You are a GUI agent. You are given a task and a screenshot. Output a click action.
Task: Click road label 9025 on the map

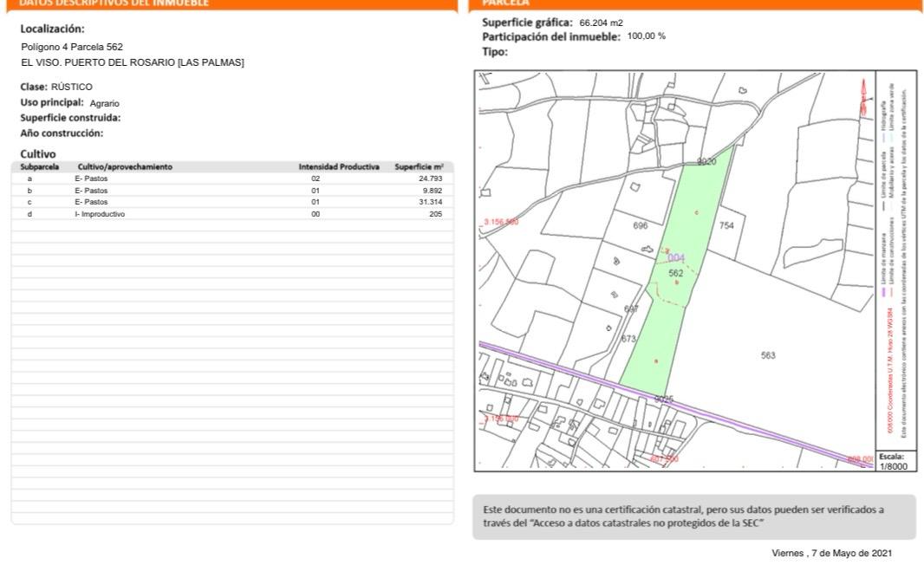[664, 399]
